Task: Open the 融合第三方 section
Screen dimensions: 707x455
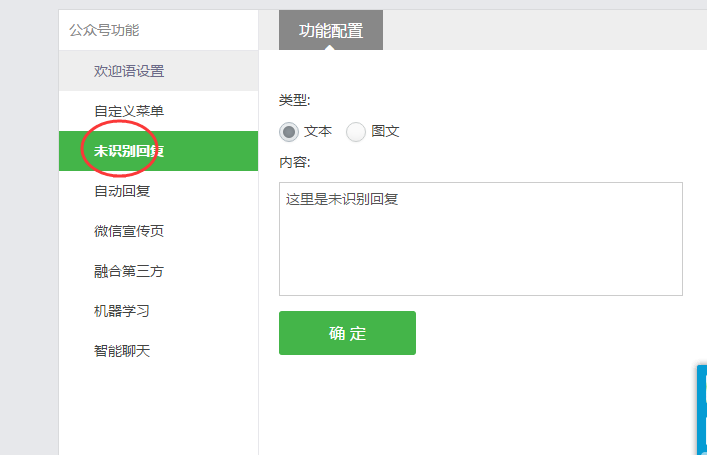Action: (158, 271)
